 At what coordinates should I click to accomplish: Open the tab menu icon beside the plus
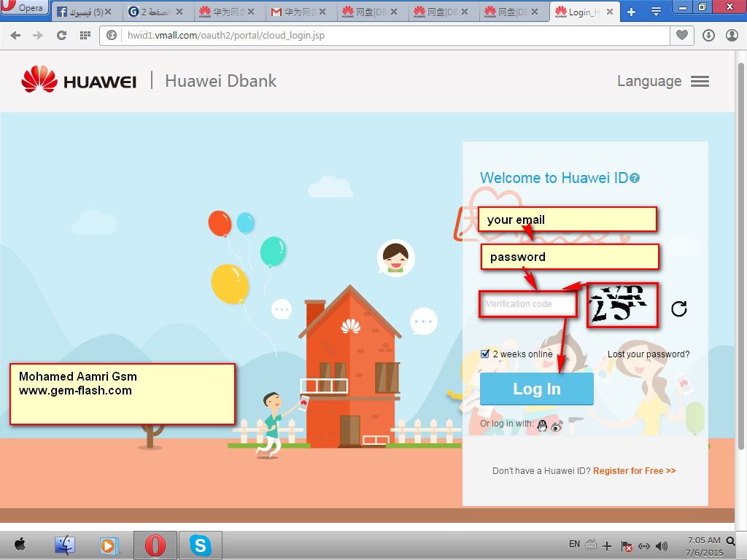(x=656, y=12)
